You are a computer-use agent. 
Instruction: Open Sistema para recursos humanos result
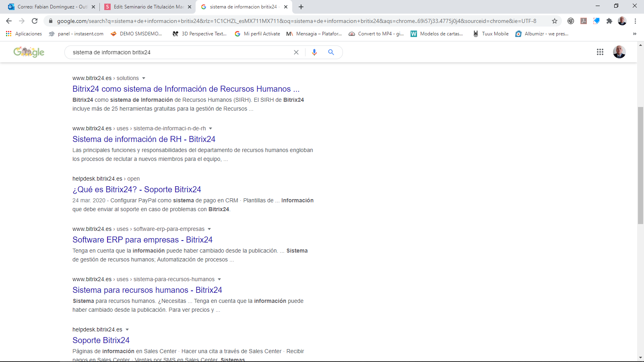click(x=147, y=290)
